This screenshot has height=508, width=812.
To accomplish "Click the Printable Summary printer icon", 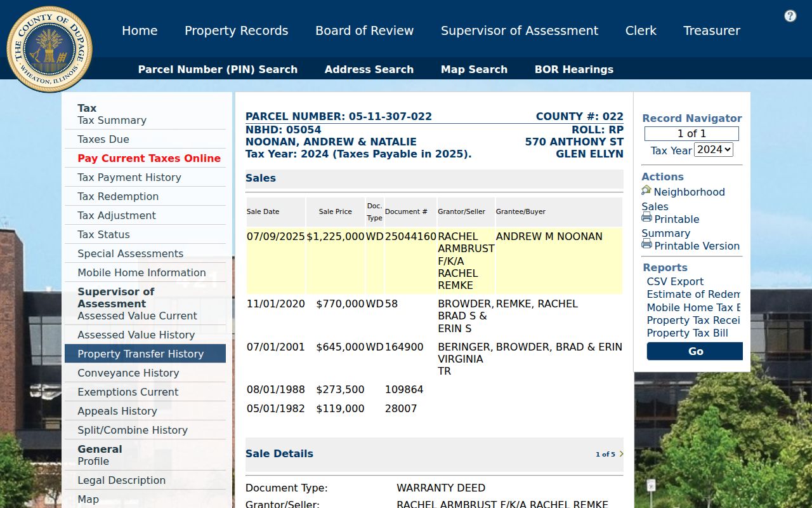I will 646,218.
